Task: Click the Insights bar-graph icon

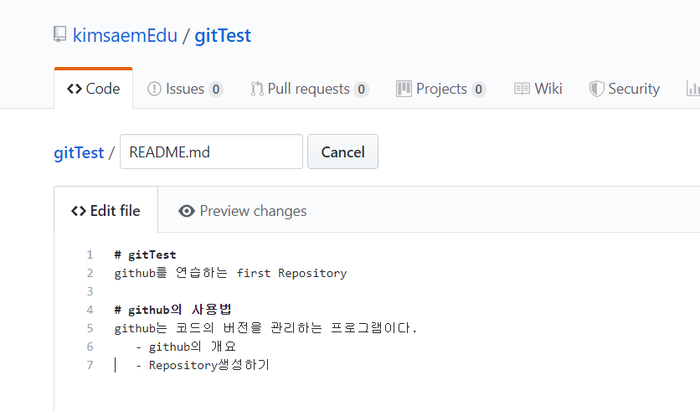Action: [693, 89]
